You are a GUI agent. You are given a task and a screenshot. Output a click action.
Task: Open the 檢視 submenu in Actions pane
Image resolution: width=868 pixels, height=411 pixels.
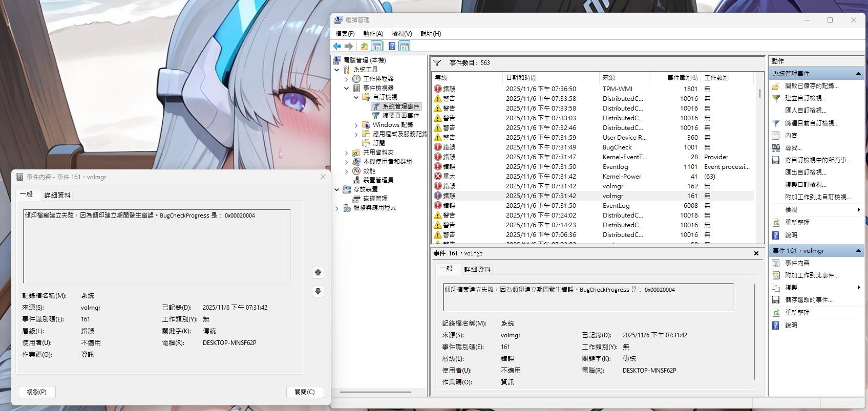[817, 210]
